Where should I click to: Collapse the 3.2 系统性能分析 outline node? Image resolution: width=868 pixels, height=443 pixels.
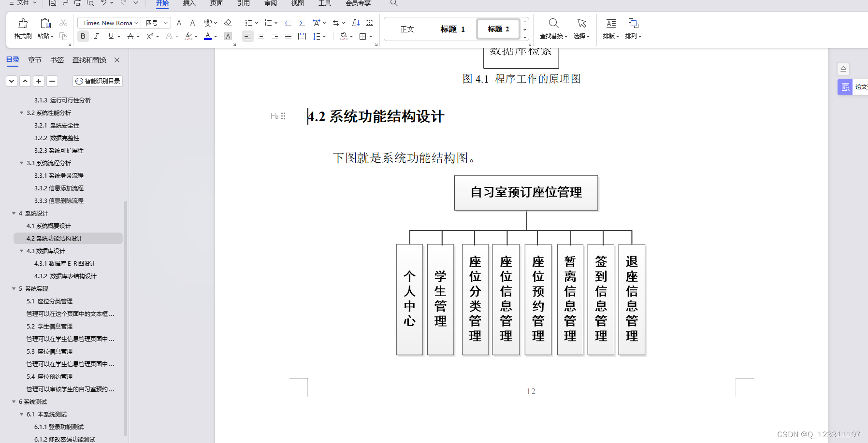tap(21, 113)
